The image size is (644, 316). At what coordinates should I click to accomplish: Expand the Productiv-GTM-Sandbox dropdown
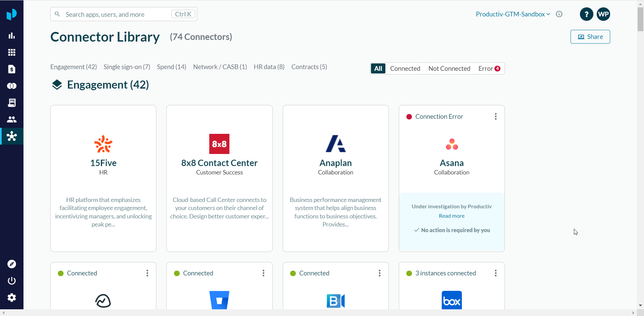coord(513,14)
